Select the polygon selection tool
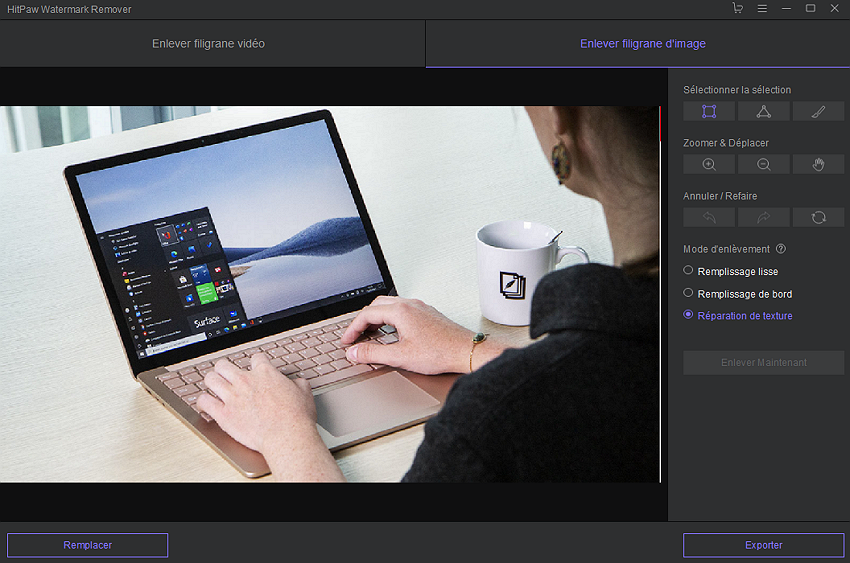Screen dimensions: 850x563 (x=764, y=111)
